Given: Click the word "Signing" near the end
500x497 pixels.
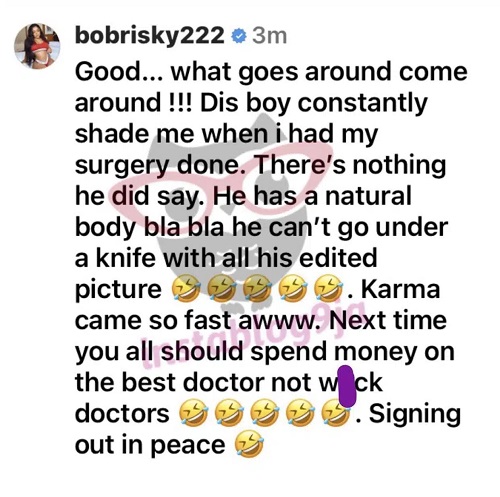Looking at the screenshot, I should [x=415, y=415].
